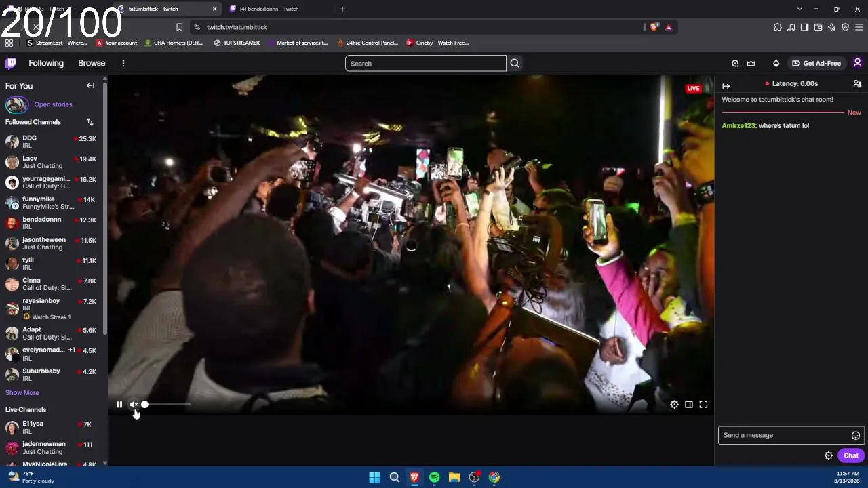Open DDG's channel in the sidebar

[52, 141]
